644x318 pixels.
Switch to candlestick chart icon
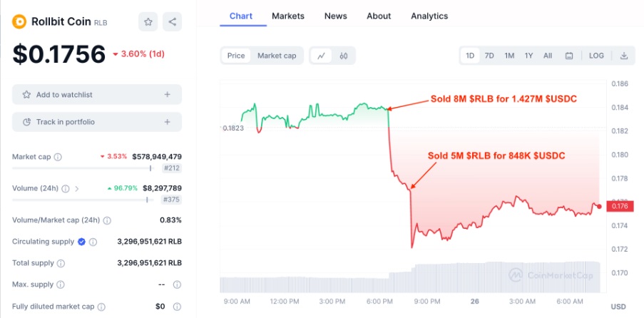pyautogui.click(x=343, y=56)
